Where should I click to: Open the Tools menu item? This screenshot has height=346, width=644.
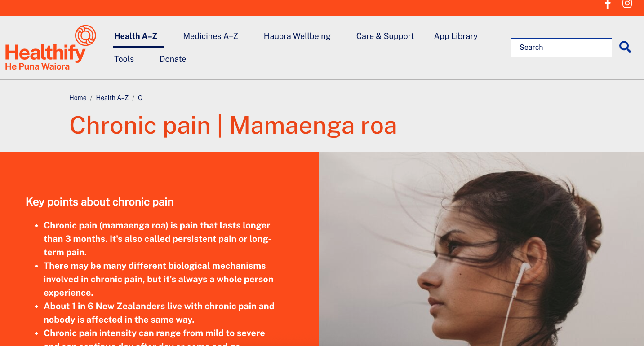coord(124,59)
